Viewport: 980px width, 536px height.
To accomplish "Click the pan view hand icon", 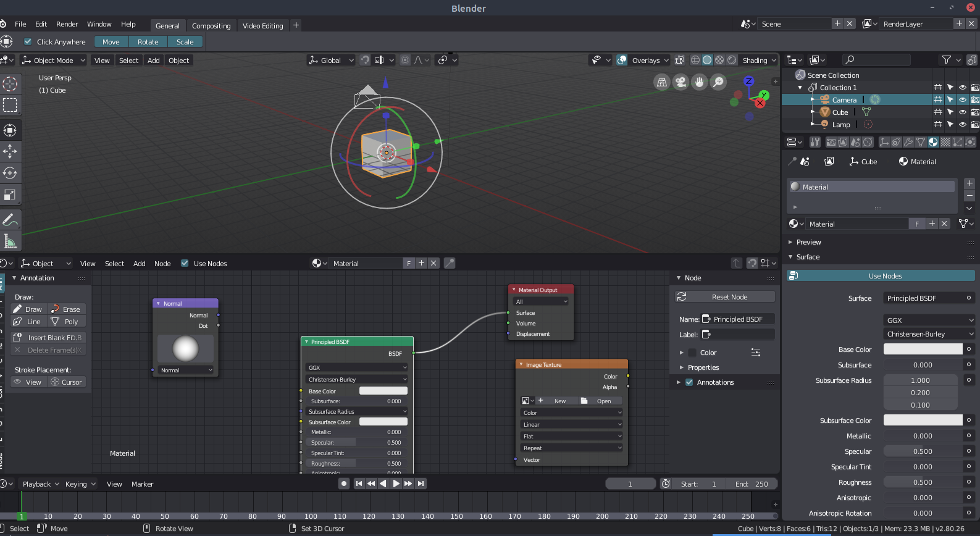I will coord(699,82).
